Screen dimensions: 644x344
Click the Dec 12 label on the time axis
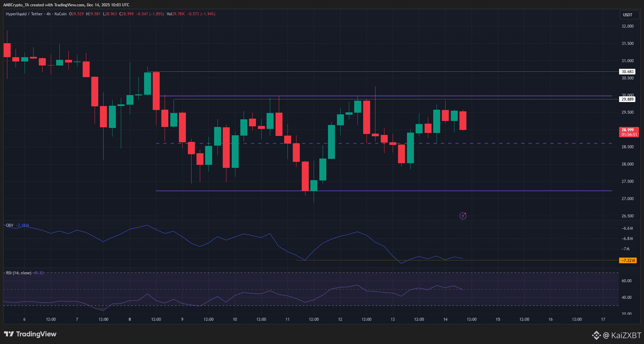(340, 319)
